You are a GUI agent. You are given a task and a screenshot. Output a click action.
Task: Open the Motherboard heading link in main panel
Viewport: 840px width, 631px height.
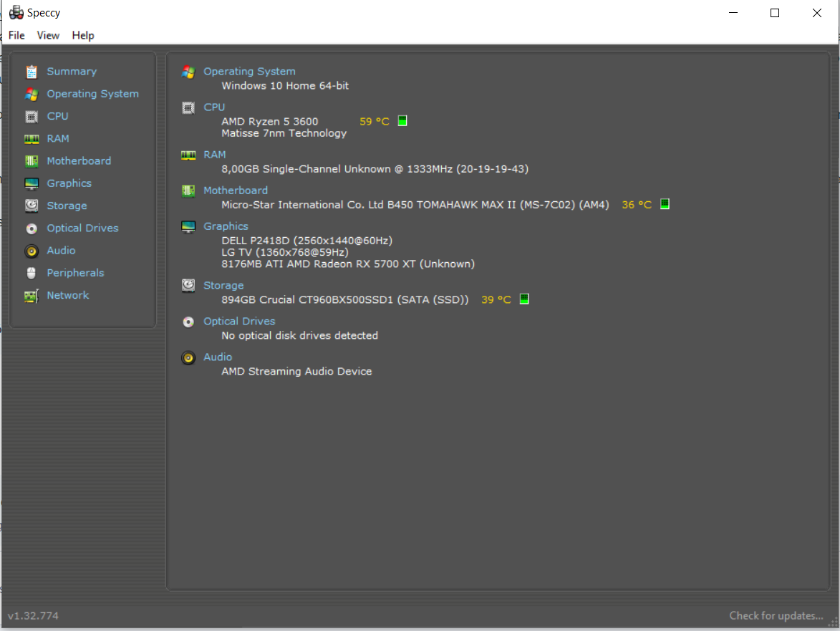[x=236, y=191]
